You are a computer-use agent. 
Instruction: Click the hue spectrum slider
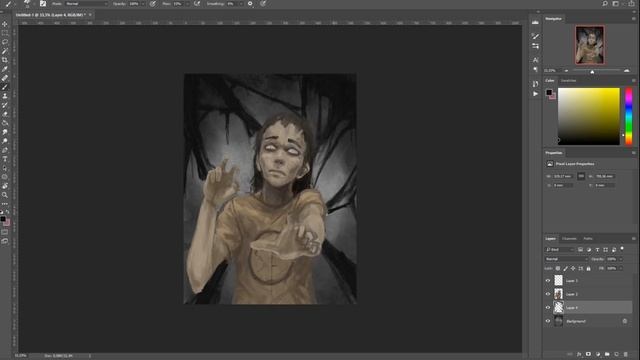[x=629, y=116]
